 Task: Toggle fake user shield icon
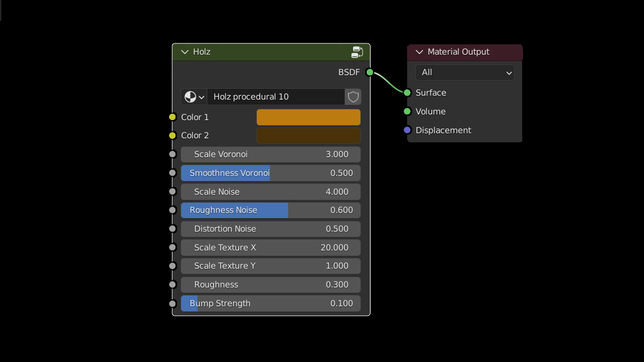point(353,97)
